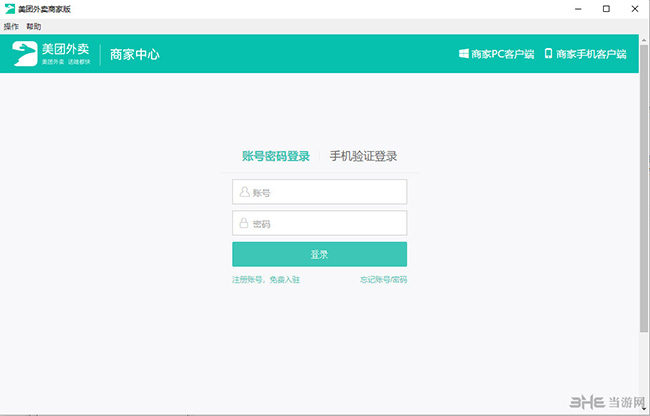Click the scrollbar up arrow
650x416 pixels.
(x=644, y=40)
